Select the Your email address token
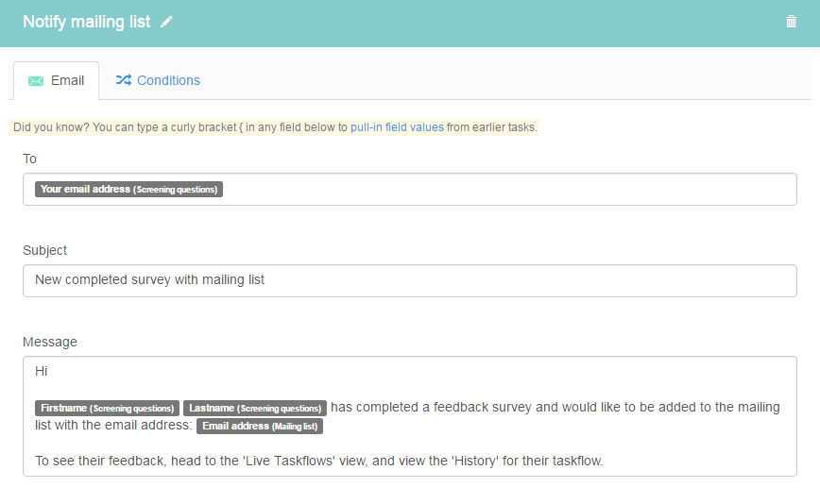The width and height of the screenshot is (820, 504). (x=128, y=189)
